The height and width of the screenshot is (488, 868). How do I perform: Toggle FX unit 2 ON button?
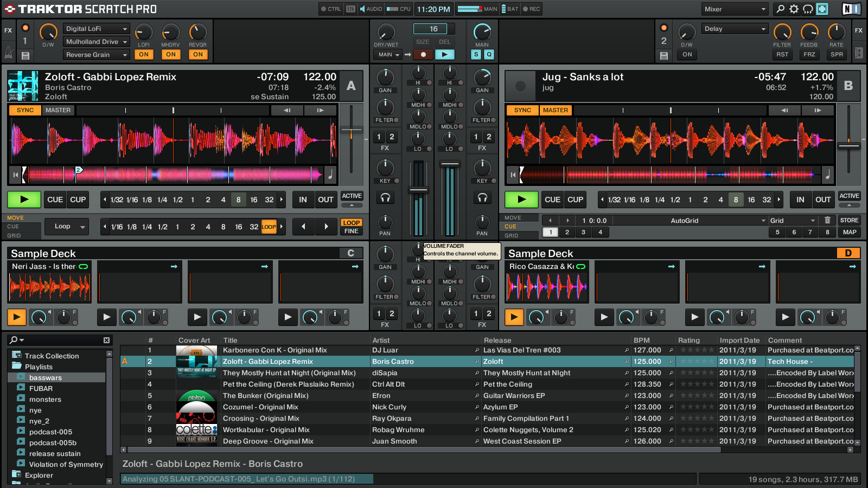coord(687,54)
